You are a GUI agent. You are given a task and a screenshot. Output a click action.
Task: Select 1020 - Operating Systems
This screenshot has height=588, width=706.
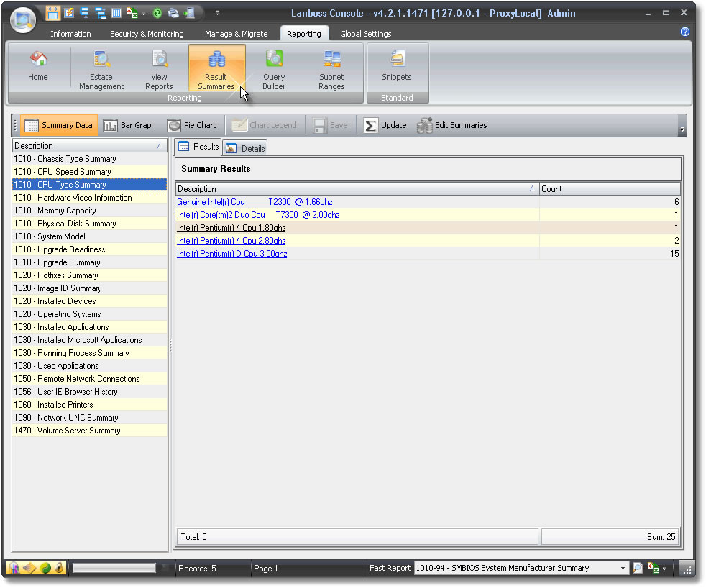[90, 314]
